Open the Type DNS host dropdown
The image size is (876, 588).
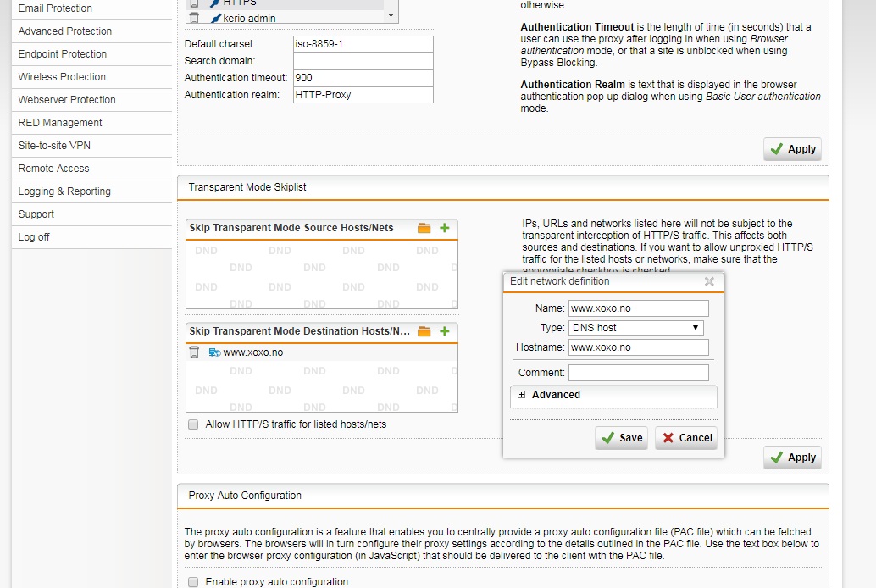point(635,328)
